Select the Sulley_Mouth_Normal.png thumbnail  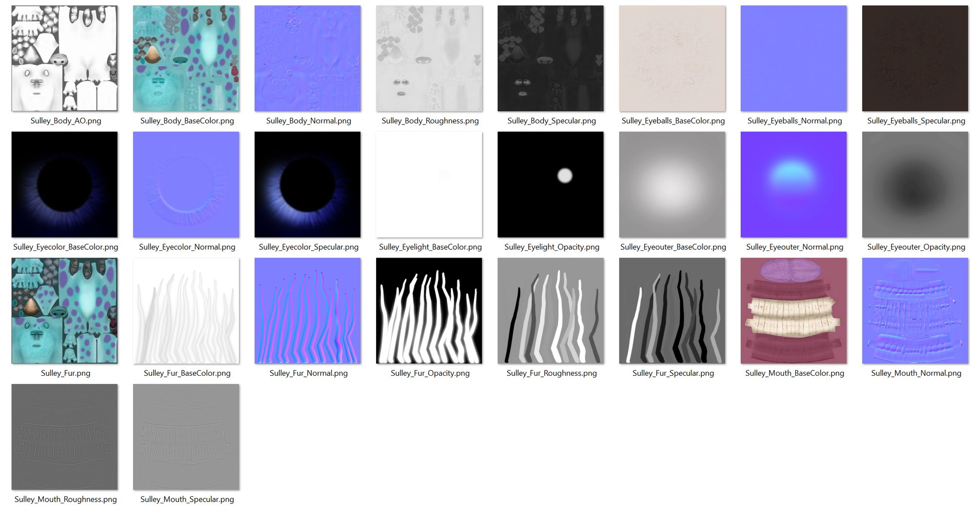(915, 311)
